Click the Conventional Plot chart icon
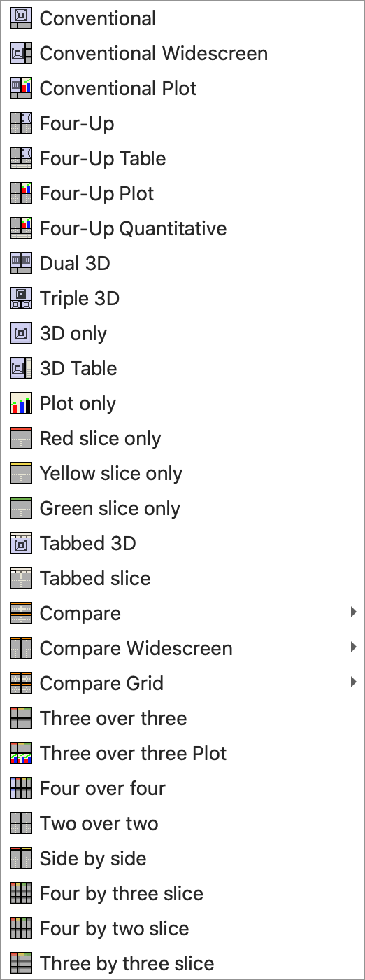Image resolution: width=365 pixels, height=980 pixels. coord(22,89)
